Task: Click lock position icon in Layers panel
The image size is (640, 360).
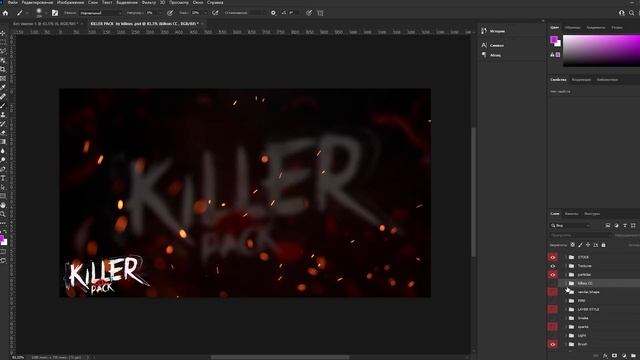Action: click(x=588, y=245)
